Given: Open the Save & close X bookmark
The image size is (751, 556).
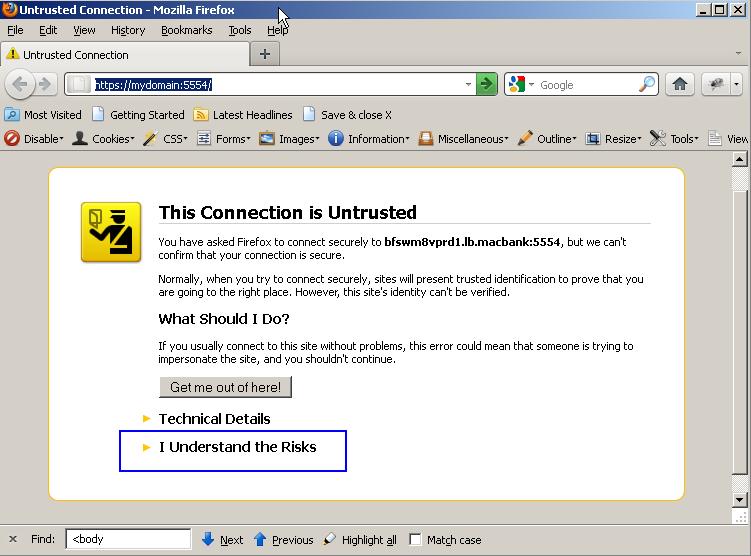Looking at the screenshot, I should point(348,115).
